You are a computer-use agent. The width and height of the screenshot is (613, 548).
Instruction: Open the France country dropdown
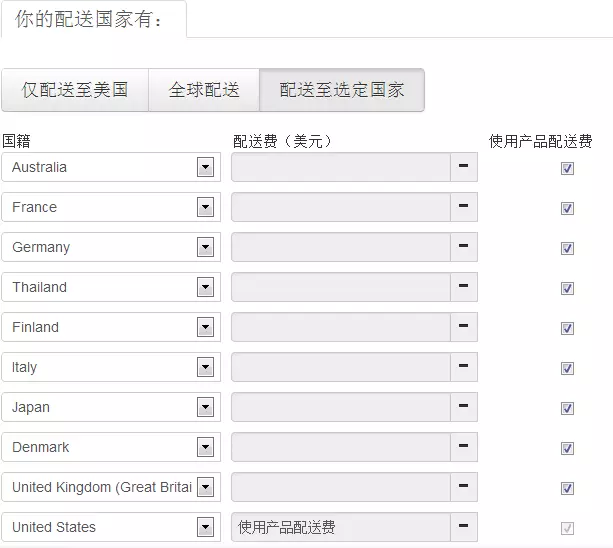point(205,207)
